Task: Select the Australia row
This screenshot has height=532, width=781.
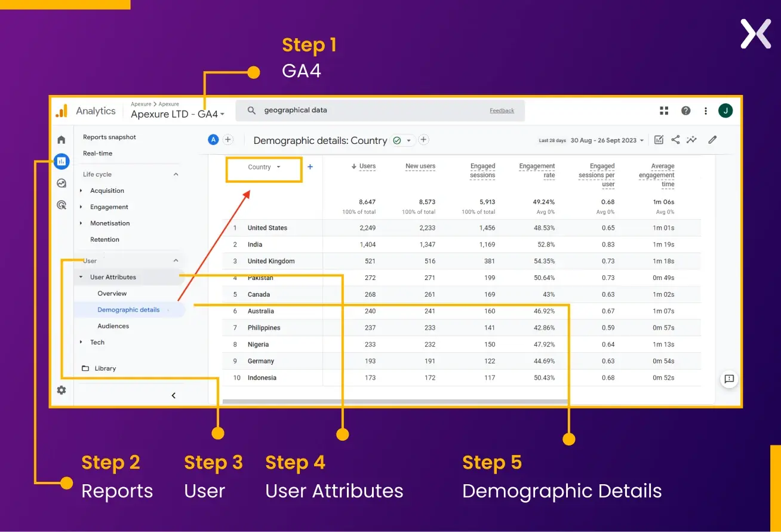Action: (x=462, y=311)
